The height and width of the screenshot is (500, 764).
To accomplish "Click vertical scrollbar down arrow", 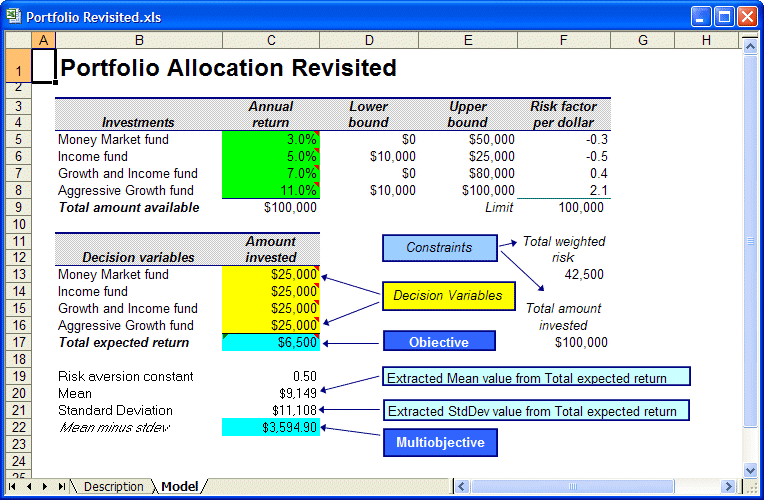I will pyautogui.click(x=750, y=470).
